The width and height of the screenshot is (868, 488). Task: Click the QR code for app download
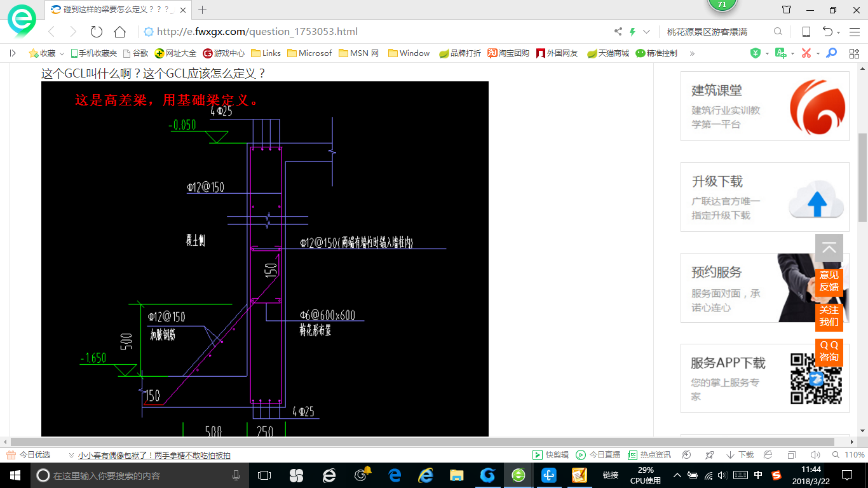tap(816, 379)
